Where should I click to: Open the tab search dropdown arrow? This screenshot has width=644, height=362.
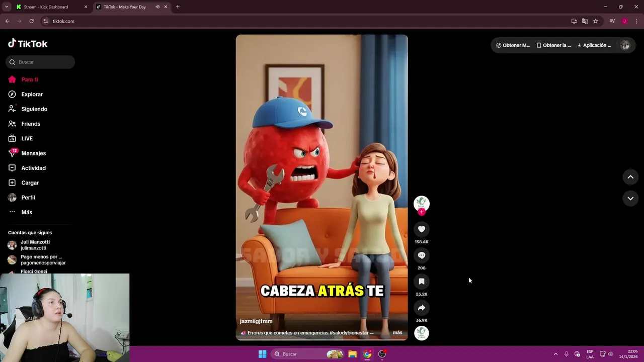(x=7, y=7)
